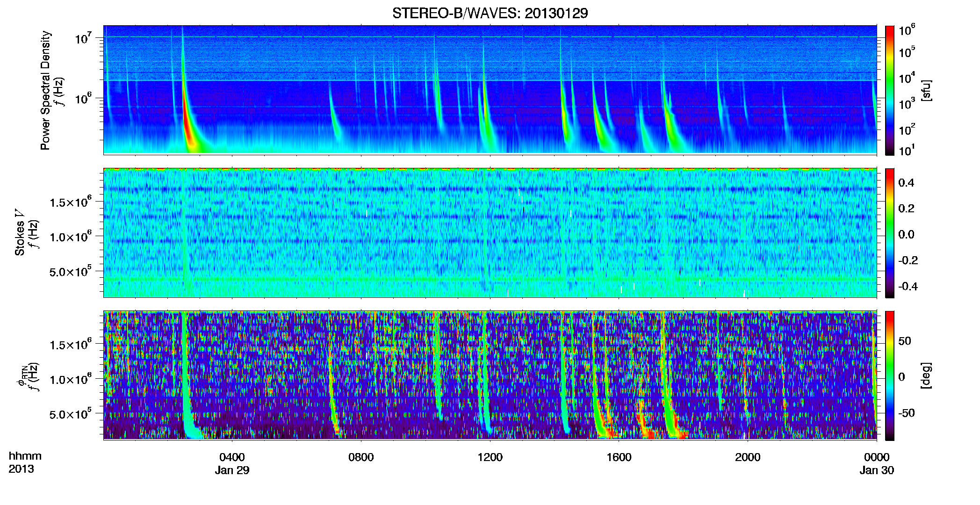Click the 10^5 label on sfu colorbar
Viewport: 980px width, 505px height.
click(907, 52)
